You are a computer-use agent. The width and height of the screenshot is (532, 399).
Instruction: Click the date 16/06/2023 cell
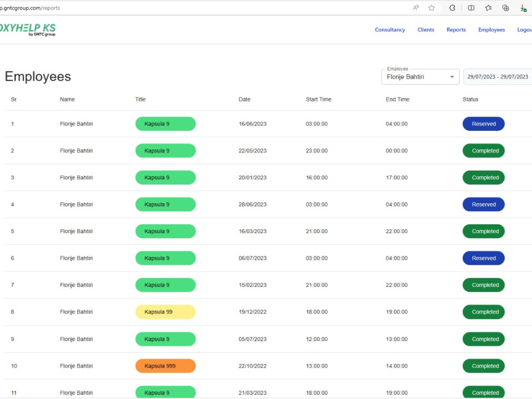[x=252, y=124]
